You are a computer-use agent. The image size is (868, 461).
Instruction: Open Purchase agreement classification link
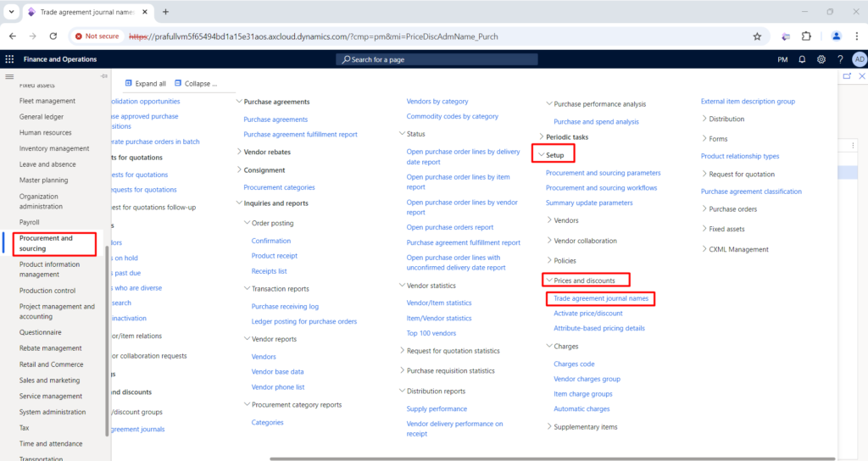[751, 192]
